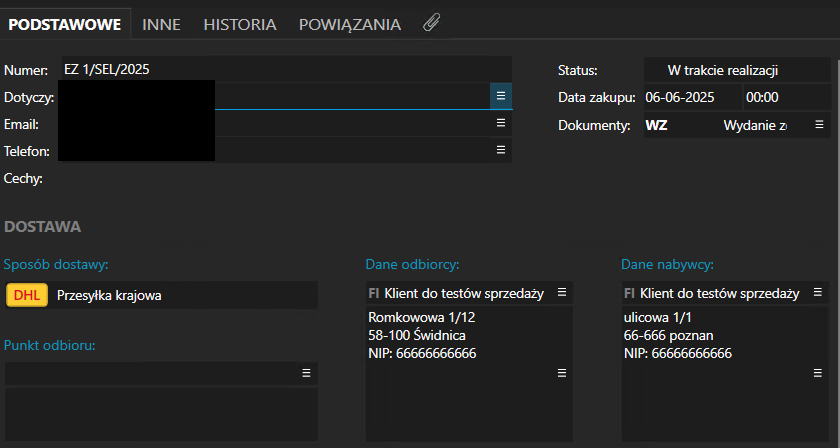Click the yellow DHL carrier badge
Viewport: 840px width, 448px height.
(27, 295)
